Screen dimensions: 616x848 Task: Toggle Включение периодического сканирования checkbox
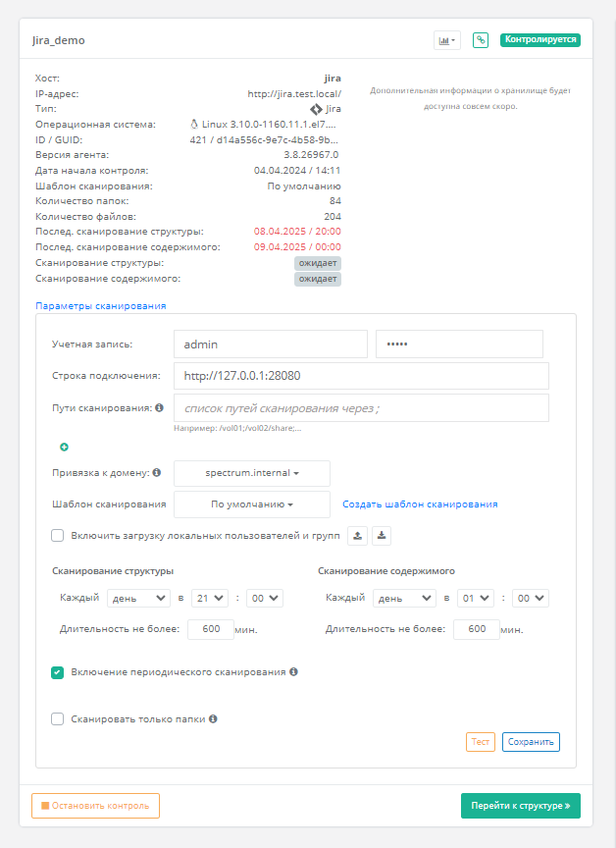pos(57,672)
